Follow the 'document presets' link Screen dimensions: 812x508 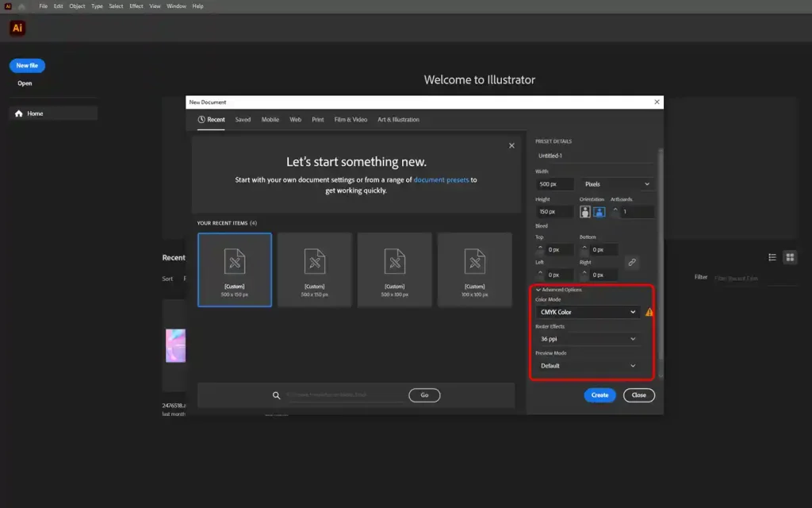point(441,180)
